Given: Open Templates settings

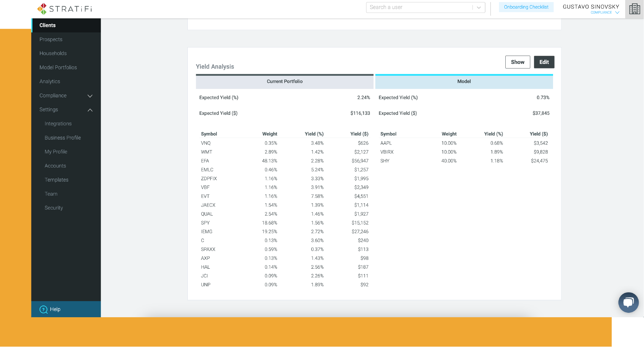Looking at the screenshot, I should coord(57,180).
